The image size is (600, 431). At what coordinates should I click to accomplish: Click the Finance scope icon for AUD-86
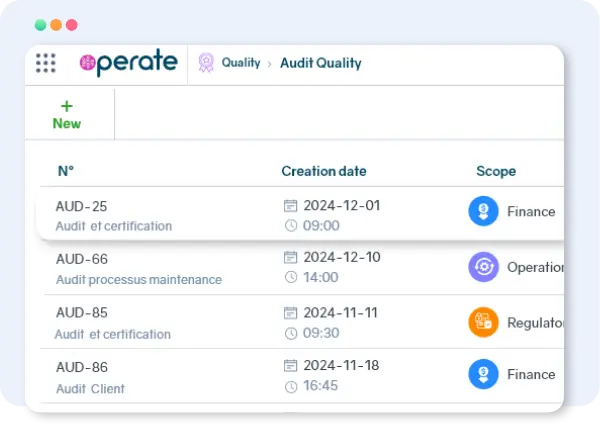[483, 374]
